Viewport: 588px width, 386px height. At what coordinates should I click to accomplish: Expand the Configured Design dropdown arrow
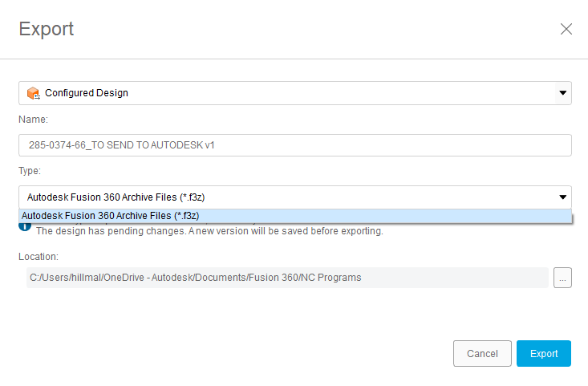(562, 93)
